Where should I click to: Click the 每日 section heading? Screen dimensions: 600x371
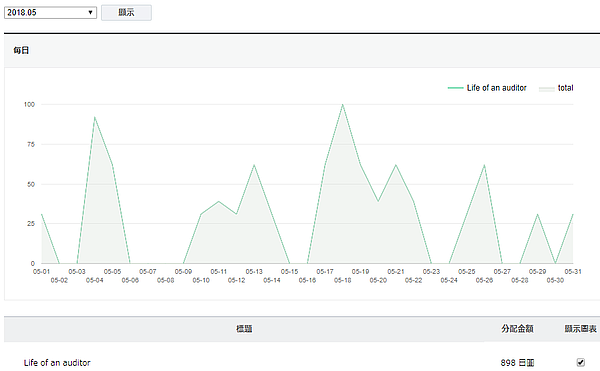(21, 50)
